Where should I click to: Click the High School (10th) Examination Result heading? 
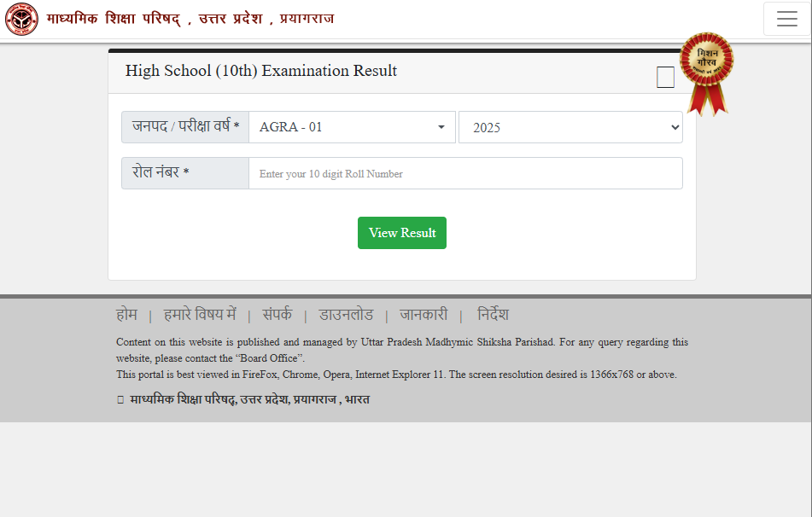pyautogui.click(x=261, y=71)
